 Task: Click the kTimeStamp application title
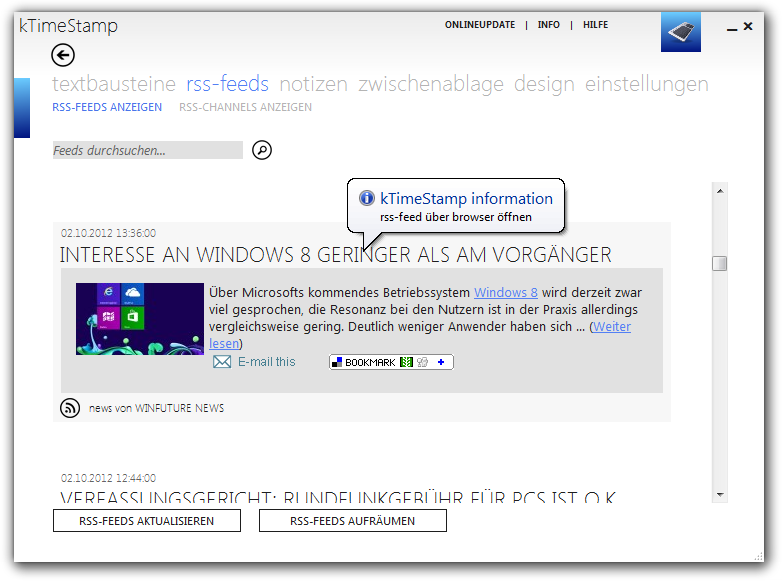[68, 26]
